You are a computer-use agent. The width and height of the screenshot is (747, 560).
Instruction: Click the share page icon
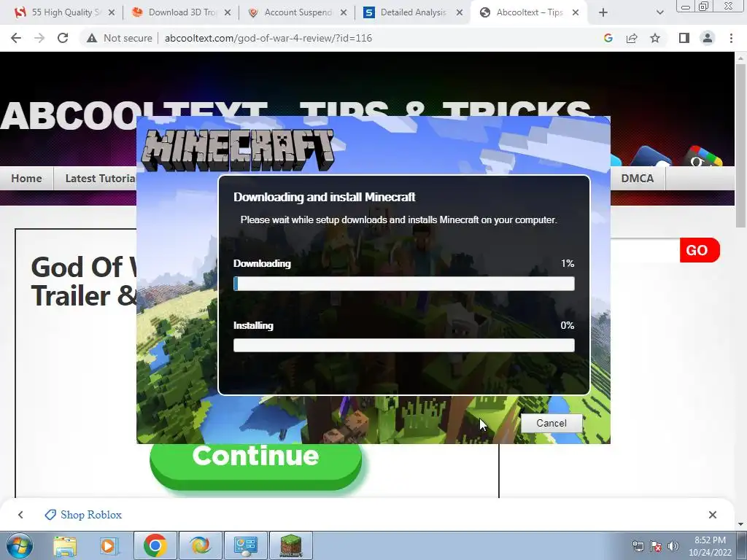click(632, 38)
